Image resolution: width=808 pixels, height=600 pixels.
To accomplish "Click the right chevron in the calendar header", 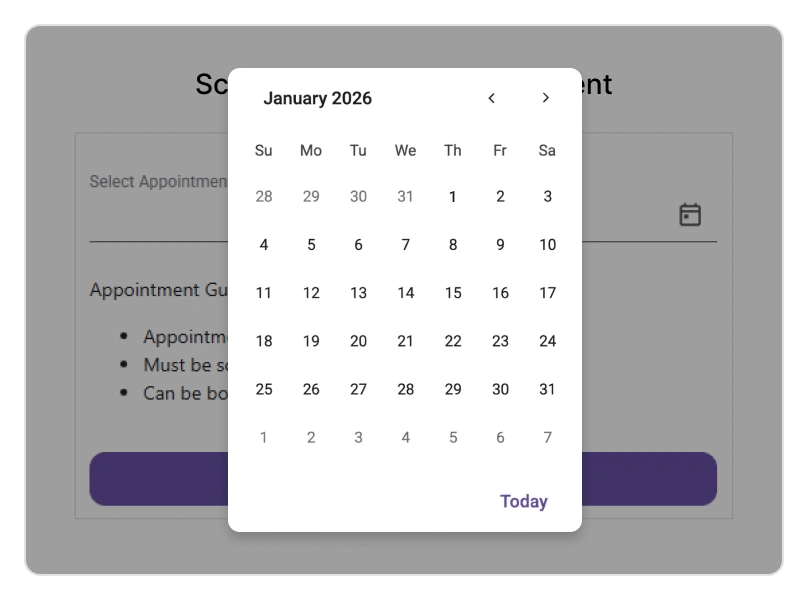I will click(545, 98).
